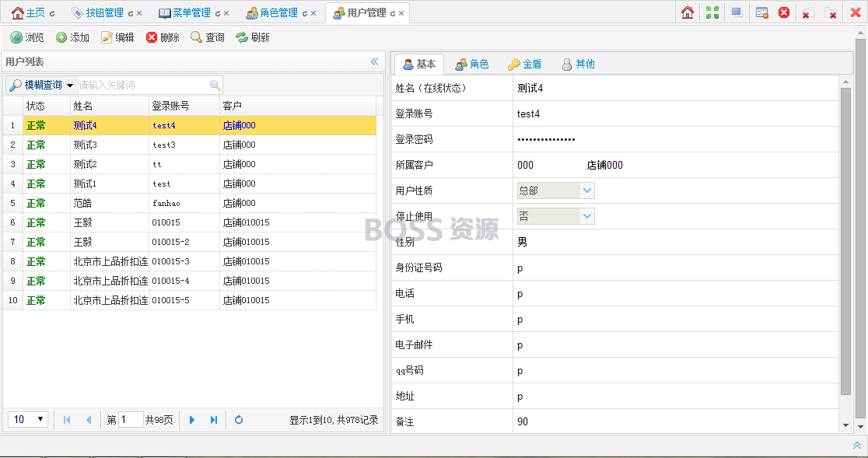Select the 基本 detail tab
Image resolution: width=868 pixels, height=458 pixels.
pos(419,65)
